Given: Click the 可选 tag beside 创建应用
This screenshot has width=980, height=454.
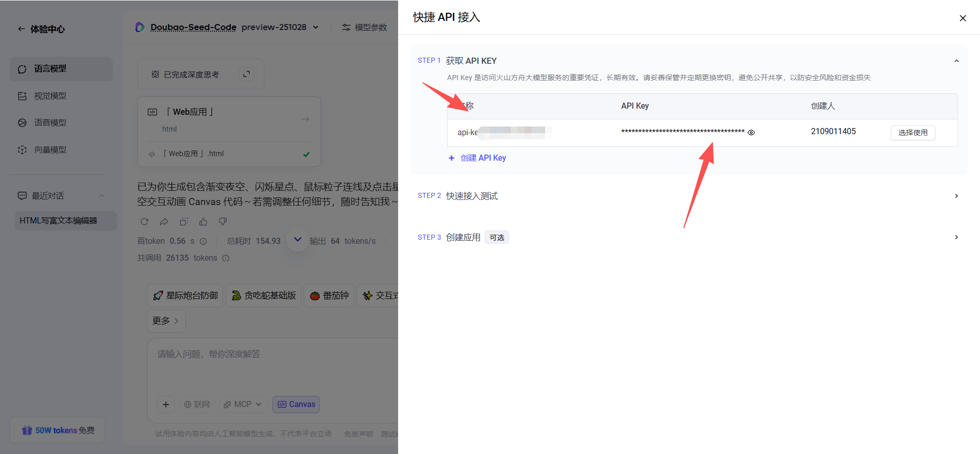Looking at the screenshot, I should tap(497, 238).
